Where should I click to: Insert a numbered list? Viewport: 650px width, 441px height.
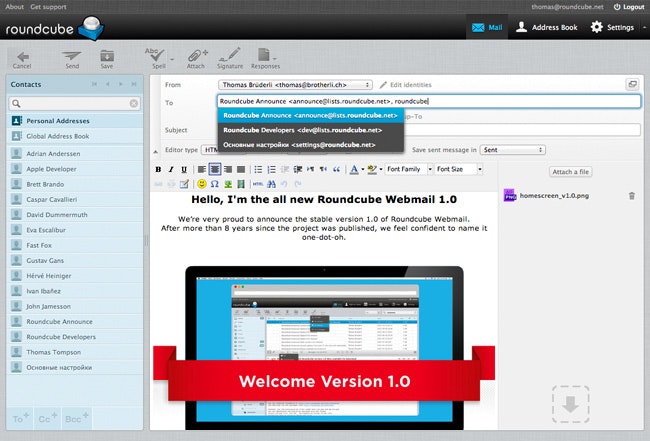coord(272,169)
